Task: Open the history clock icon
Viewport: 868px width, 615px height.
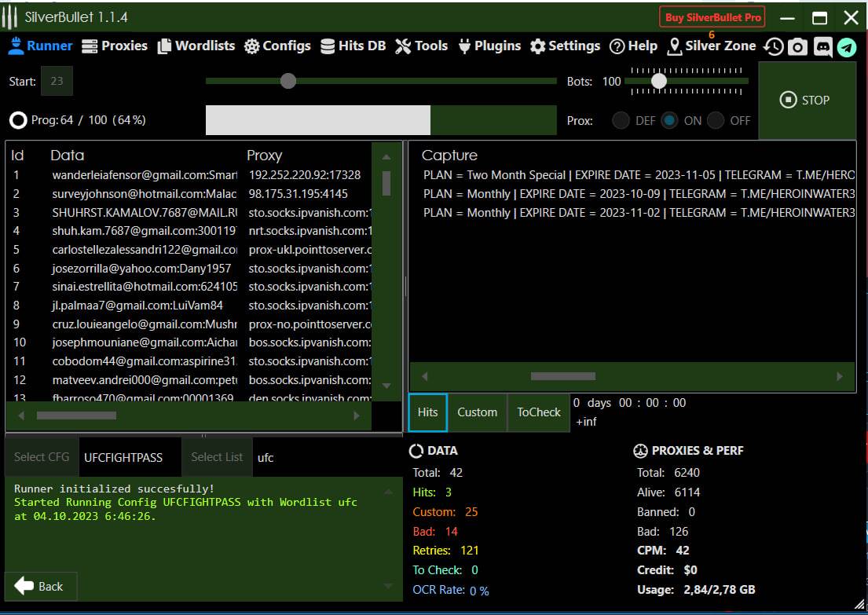Action: coord(774,47)
